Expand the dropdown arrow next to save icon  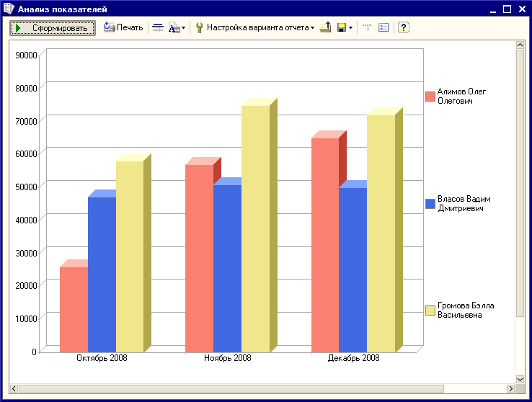point(351,28)
